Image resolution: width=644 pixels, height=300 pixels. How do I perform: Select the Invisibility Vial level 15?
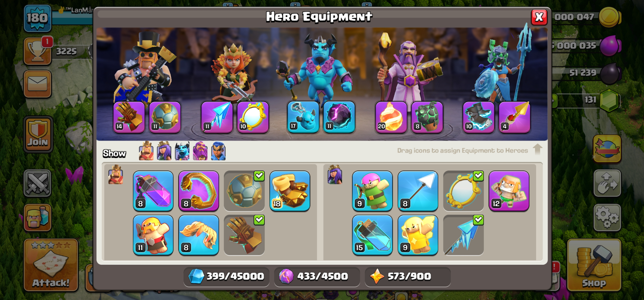(x=372, y=235)
